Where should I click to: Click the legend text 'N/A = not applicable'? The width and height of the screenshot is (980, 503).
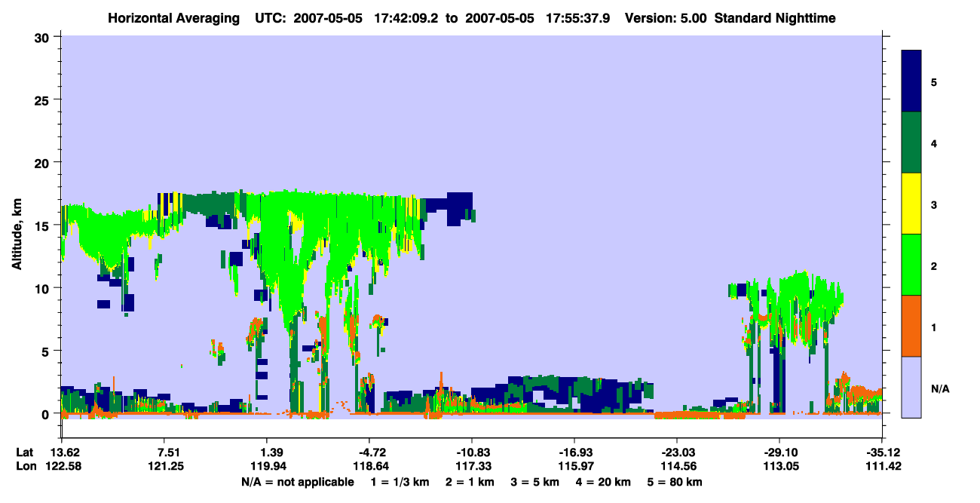pos(297,482)
